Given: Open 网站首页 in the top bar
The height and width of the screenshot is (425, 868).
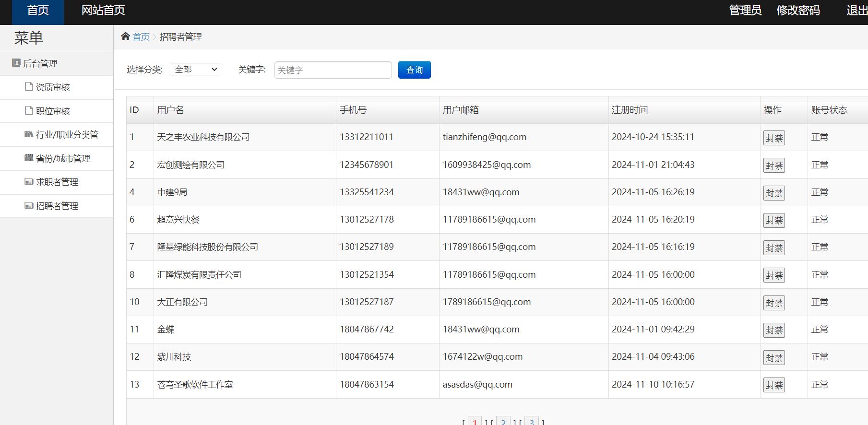Looking at the screenshot, I should (103, 11).
